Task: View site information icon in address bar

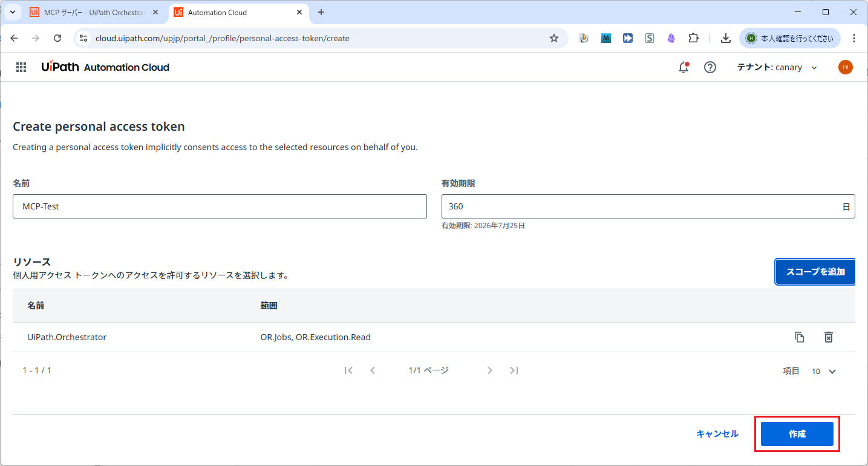Action: (85, 38)
